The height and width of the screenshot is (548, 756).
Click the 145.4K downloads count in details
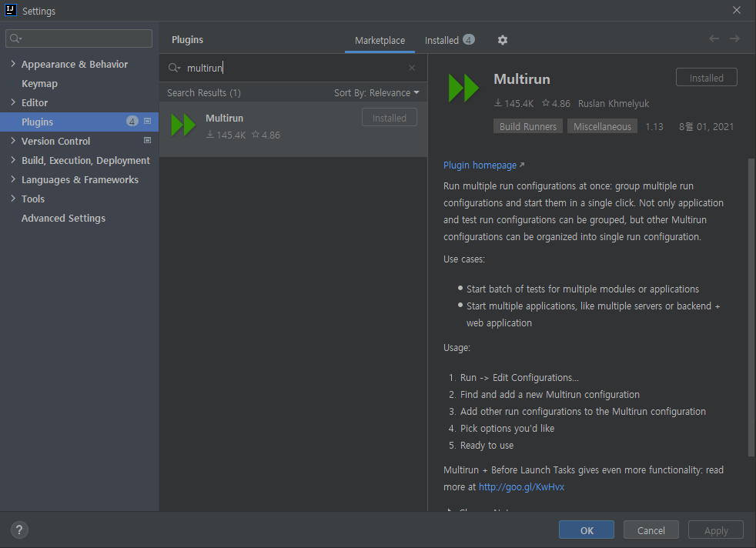514,104
